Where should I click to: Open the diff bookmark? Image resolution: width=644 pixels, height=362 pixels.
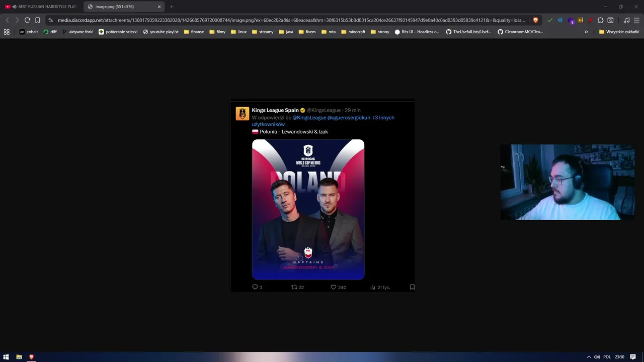pyautogui.click(x=50, y=32)
